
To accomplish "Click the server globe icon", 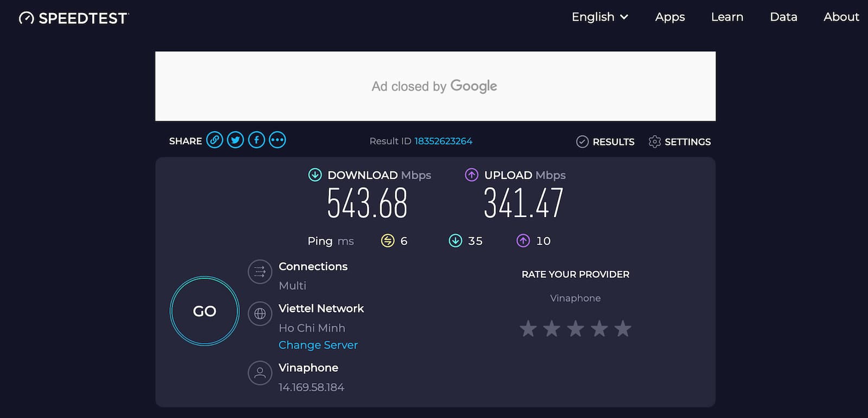I will tap(260, 314).
